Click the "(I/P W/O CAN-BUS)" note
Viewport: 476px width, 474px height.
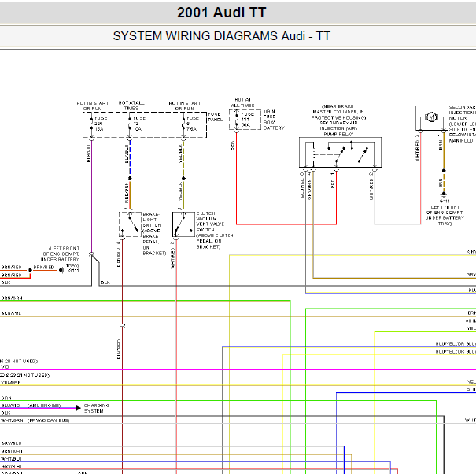(x=48, y=420)
